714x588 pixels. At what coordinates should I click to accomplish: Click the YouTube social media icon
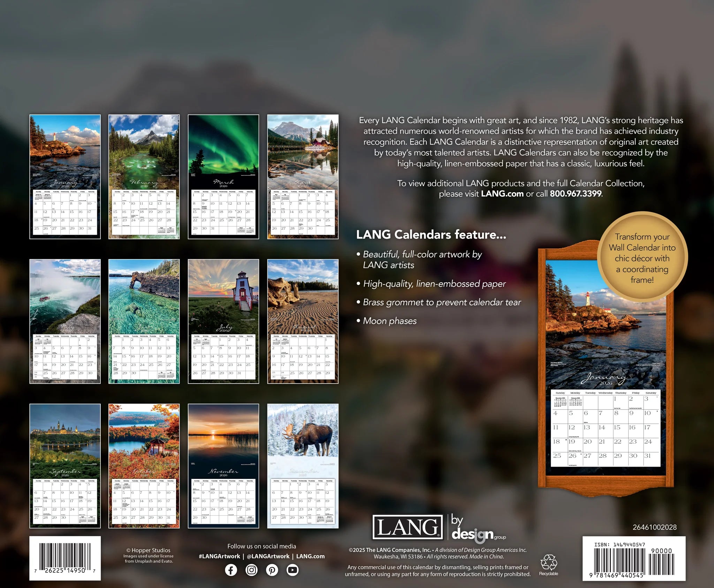point(293,570)
